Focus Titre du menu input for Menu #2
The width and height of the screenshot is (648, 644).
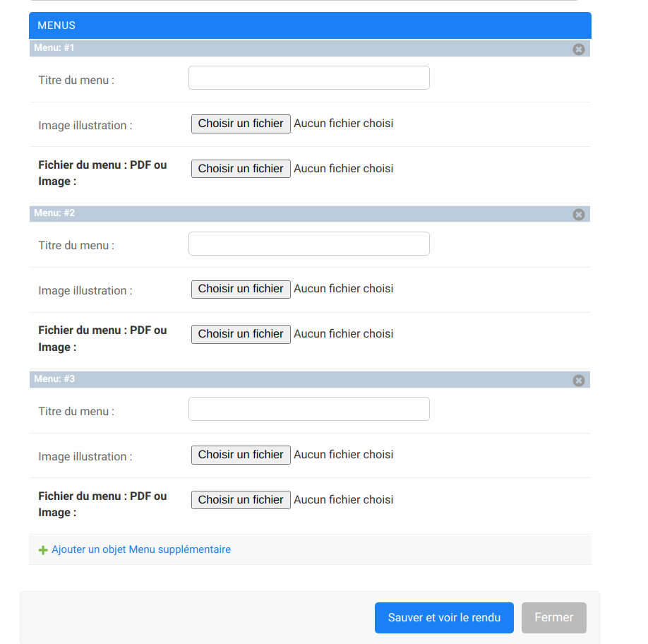(x=308, y=244)
